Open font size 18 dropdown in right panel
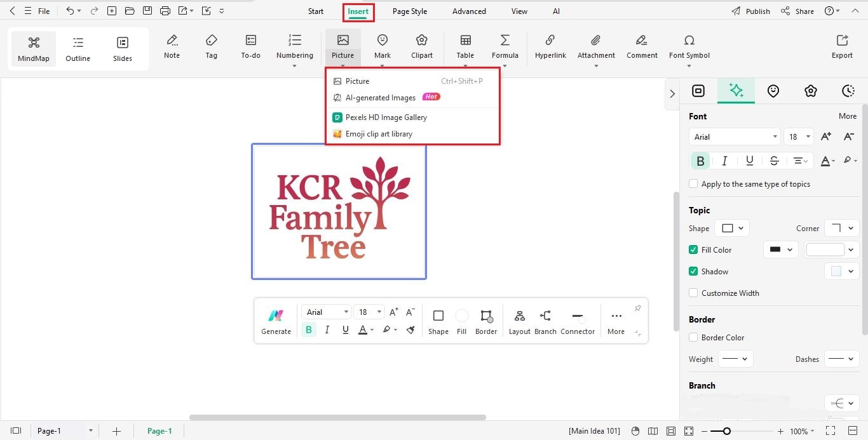Screen dimensions: 868x440 799,137
